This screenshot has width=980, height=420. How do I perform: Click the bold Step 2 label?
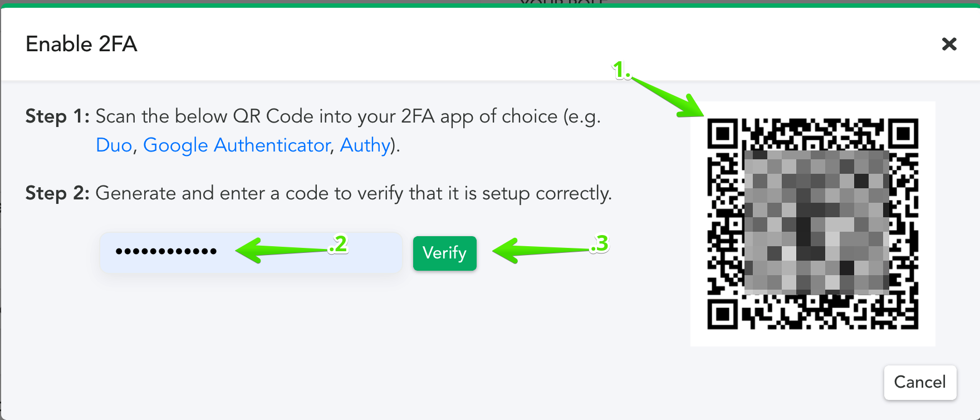coord(57,193)
